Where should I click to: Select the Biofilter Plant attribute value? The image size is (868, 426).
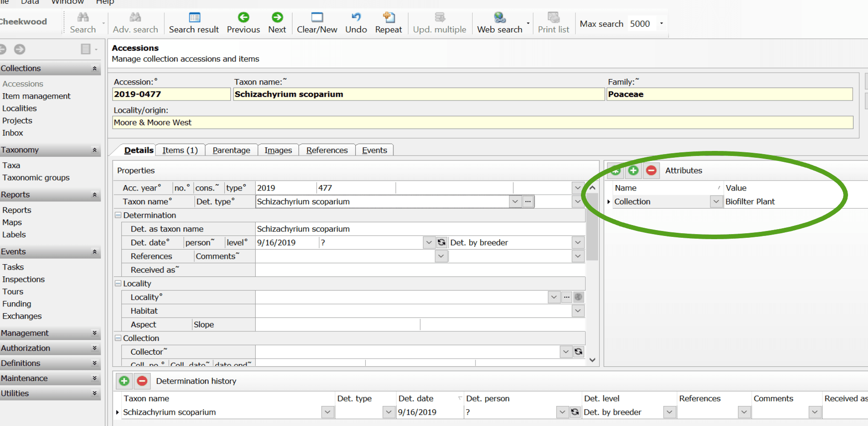click(750, 201)
